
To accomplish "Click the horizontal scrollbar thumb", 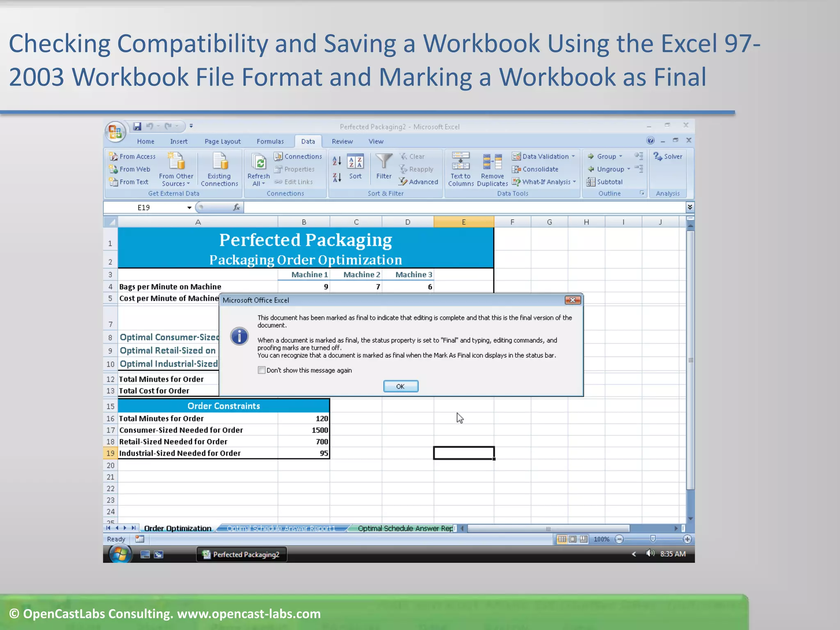I will [x=548, y=528].
